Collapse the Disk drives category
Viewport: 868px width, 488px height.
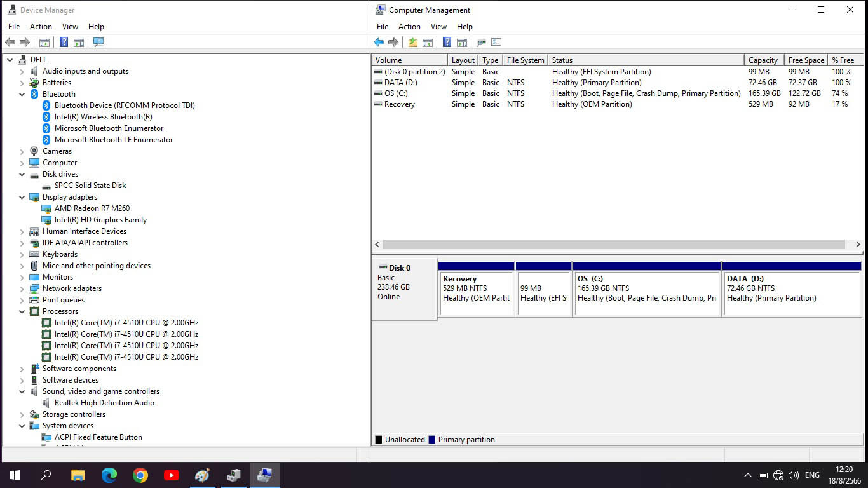point(22,174)
